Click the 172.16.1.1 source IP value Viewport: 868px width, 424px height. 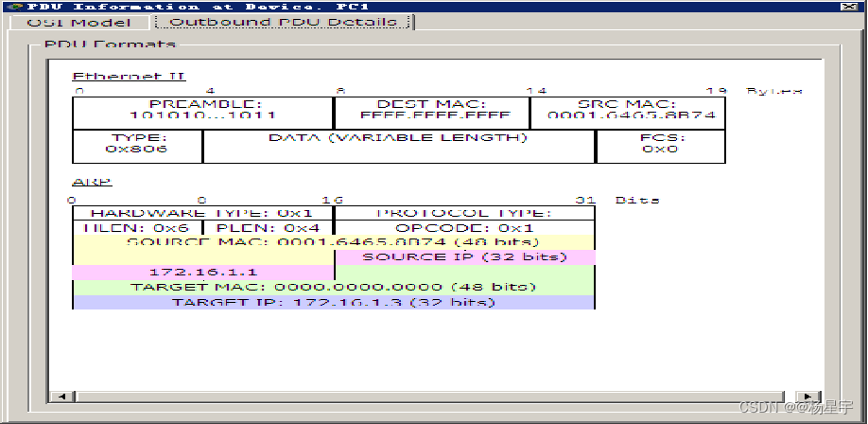tap(203, 273)
